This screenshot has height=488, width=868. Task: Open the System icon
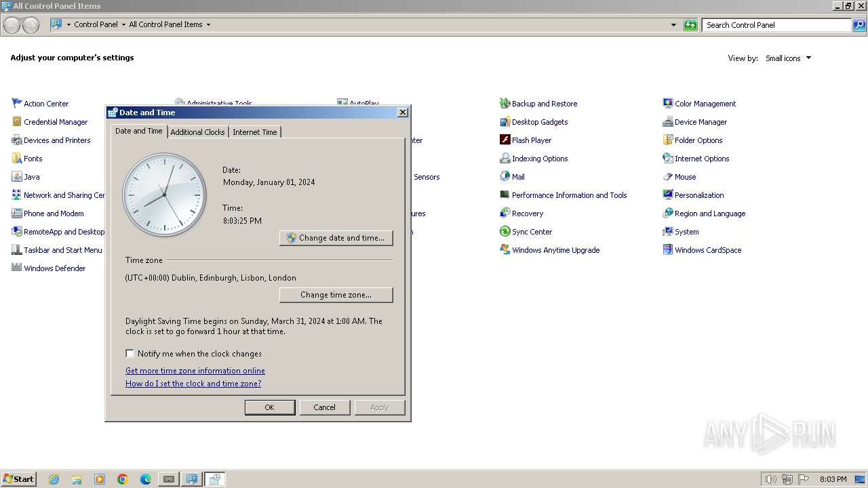668,232
